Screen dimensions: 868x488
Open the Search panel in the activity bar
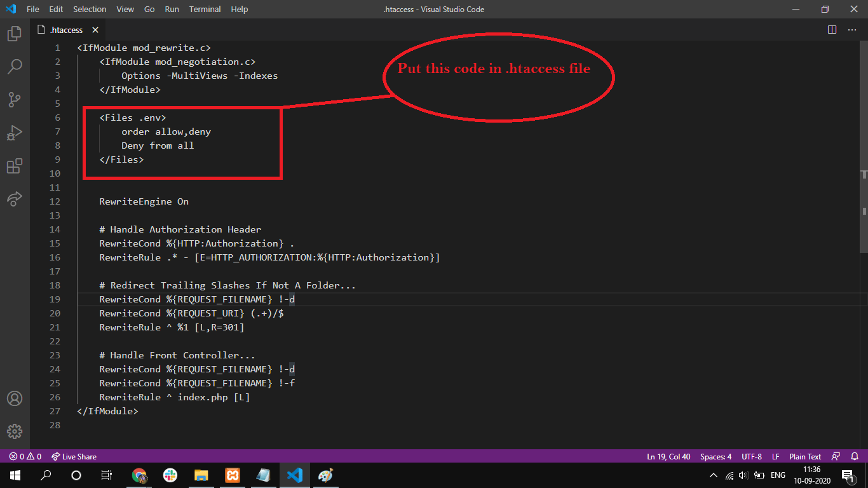pyautogui.click(x=14, y=66)
